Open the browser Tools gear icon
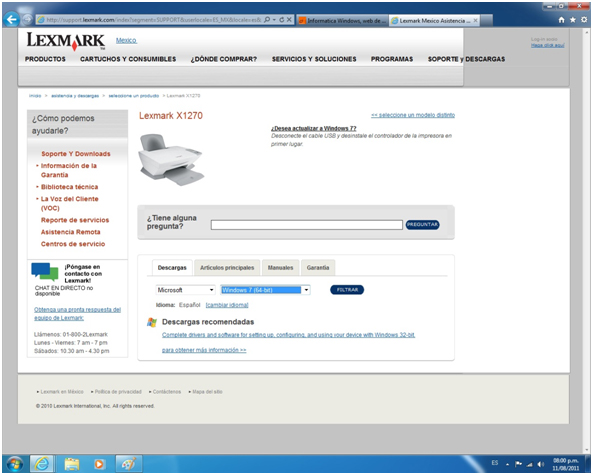The height and width of the screenshot is (475, 593). click(584, 20)
